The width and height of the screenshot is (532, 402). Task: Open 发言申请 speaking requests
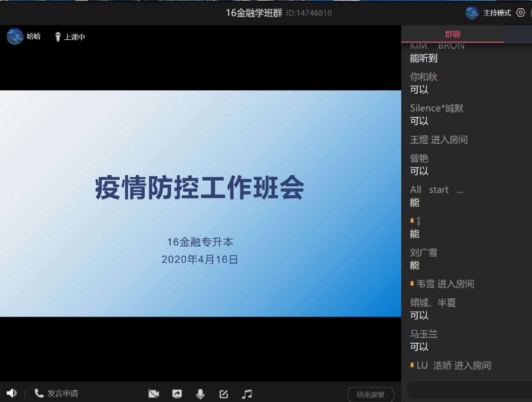click(x=56, y=394)
